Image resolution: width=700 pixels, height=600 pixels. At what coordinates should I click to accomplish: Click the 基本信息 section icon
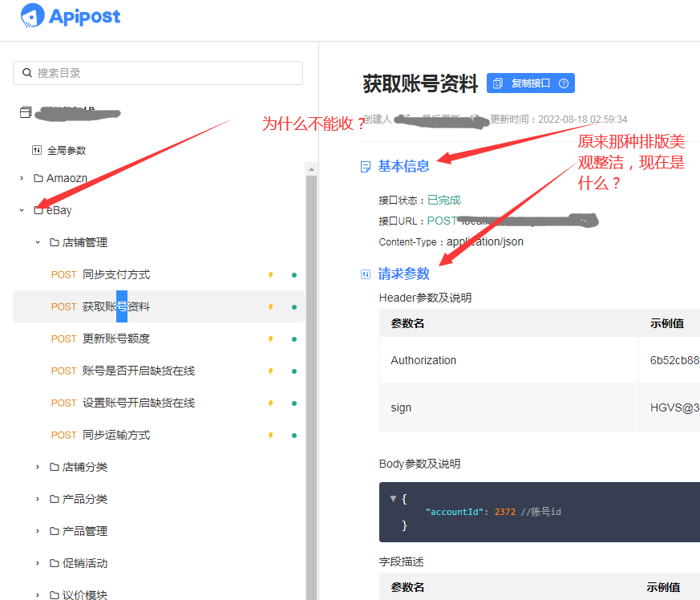tap(365, 167)
